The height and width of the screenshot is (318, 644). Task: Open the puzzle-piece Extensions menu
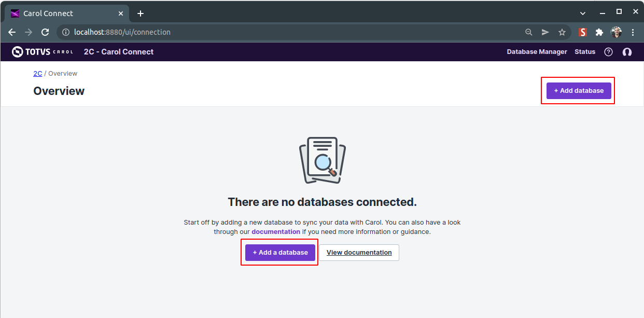(599, 32)
